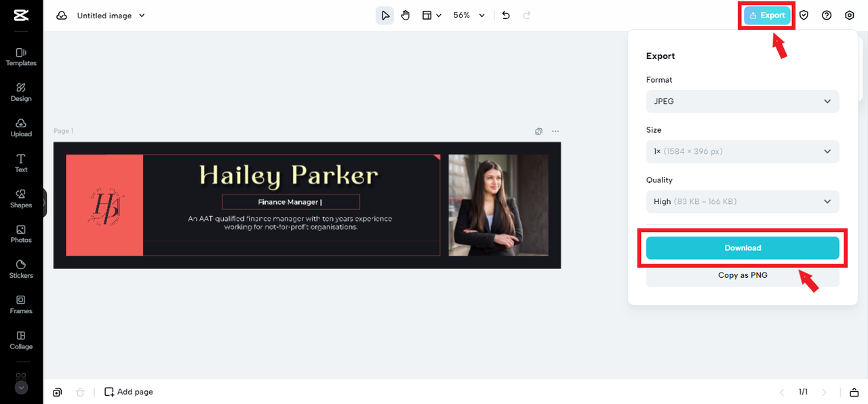Click the layers panel icon at bottom right

coord(854,392)
